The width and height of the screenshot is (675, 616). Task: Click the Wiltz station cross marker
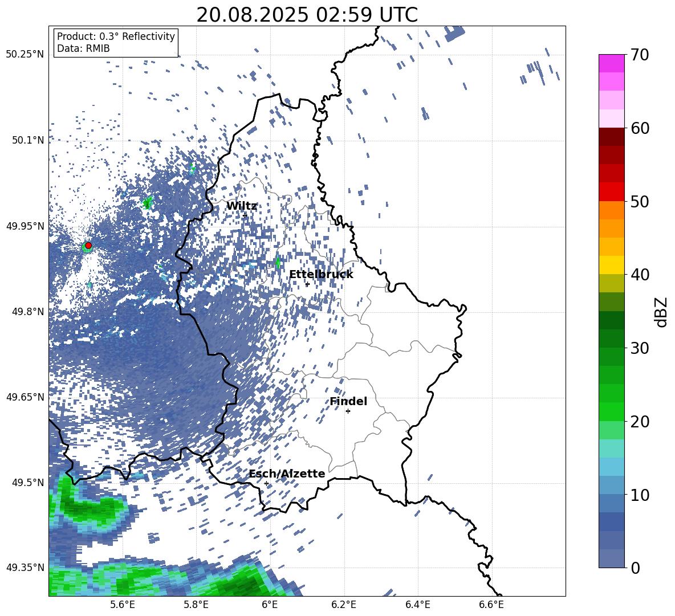click(x=245, y=215)
